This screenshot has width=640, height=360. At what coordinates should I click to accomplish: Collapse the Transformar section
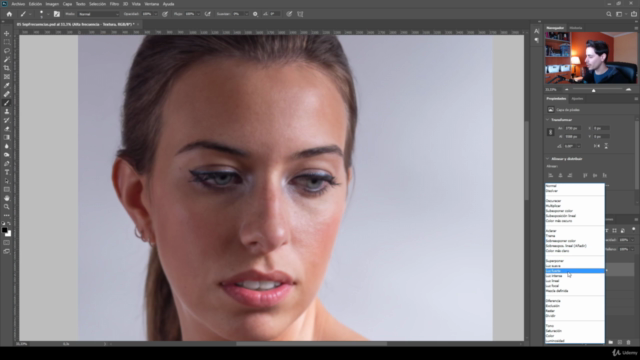click(548, 120)
